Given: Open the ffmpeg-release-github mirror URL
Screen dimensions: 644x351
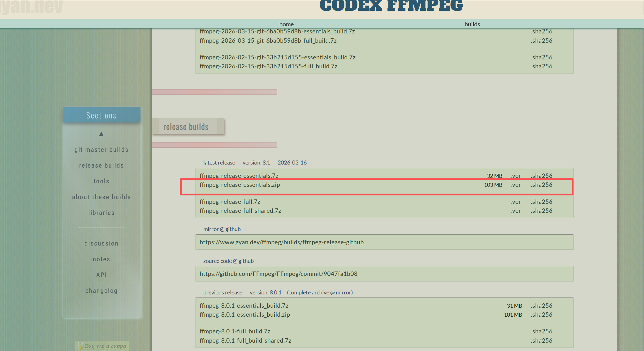Looking at the screenshot, I should pyautogui.click(x=281, y=242).
